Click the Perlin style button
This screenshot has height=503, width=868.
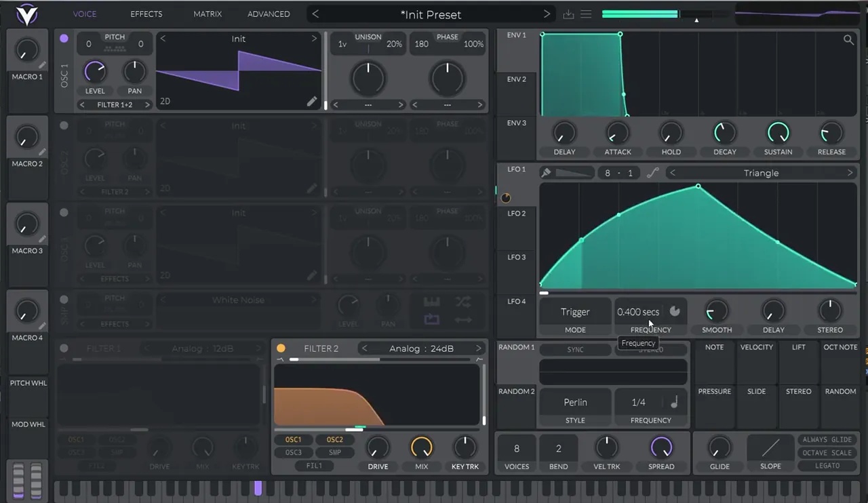click(x=575, y=402)
